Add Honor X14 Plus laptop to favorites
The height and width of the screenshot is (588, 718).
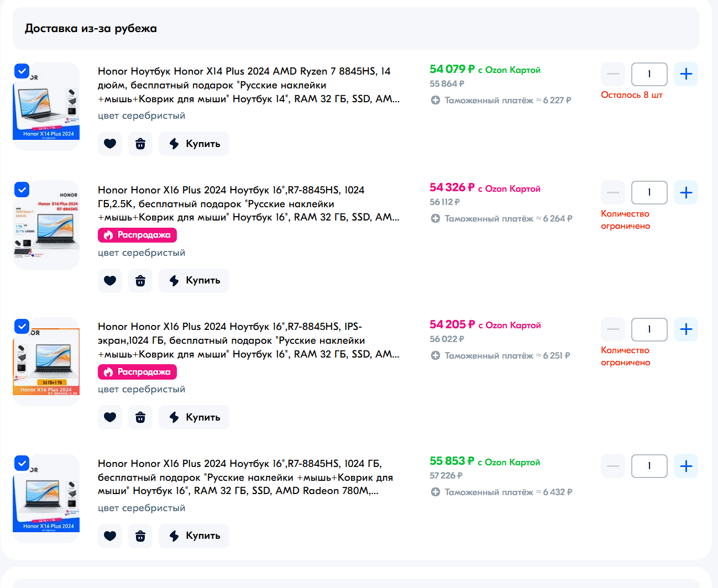[x=110, y=144]
